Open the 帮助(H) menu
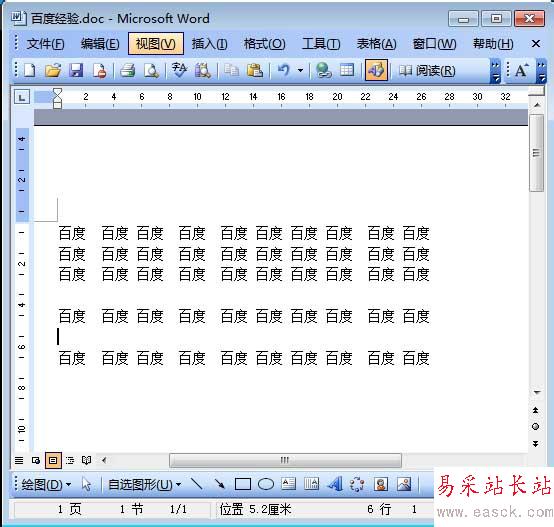The image size is (554, 527). point(493,44)
